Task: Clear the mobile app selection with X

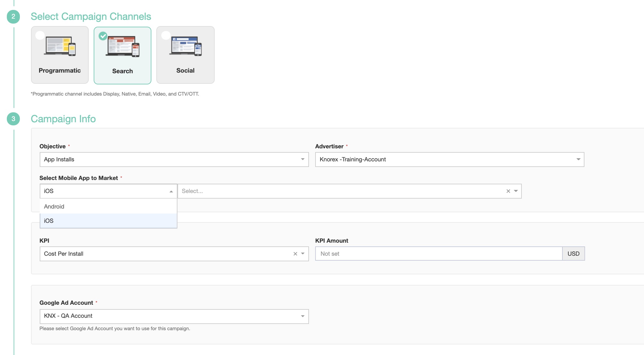Action: 508,191
